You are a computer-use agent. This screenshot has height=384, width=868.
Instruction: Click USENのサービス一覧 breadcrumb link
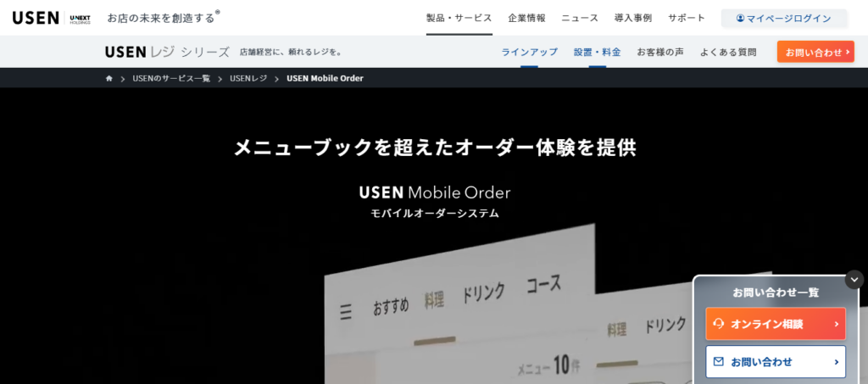point(171,79)
